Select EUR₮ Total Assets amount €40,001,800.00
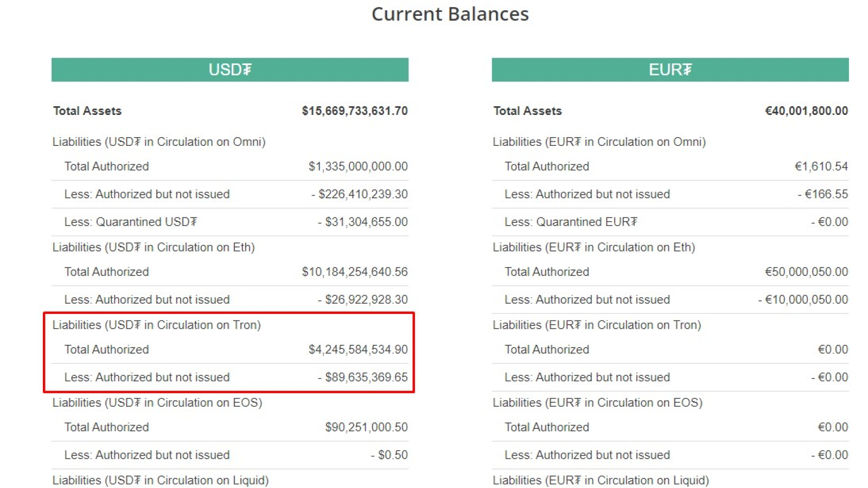 pyautogui.click(x=806, y=111)
